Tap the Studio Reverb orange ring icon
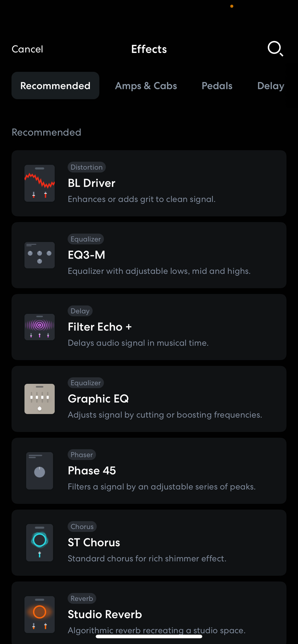The width and height of the screenshot is (298, 644). coord(40,614)
